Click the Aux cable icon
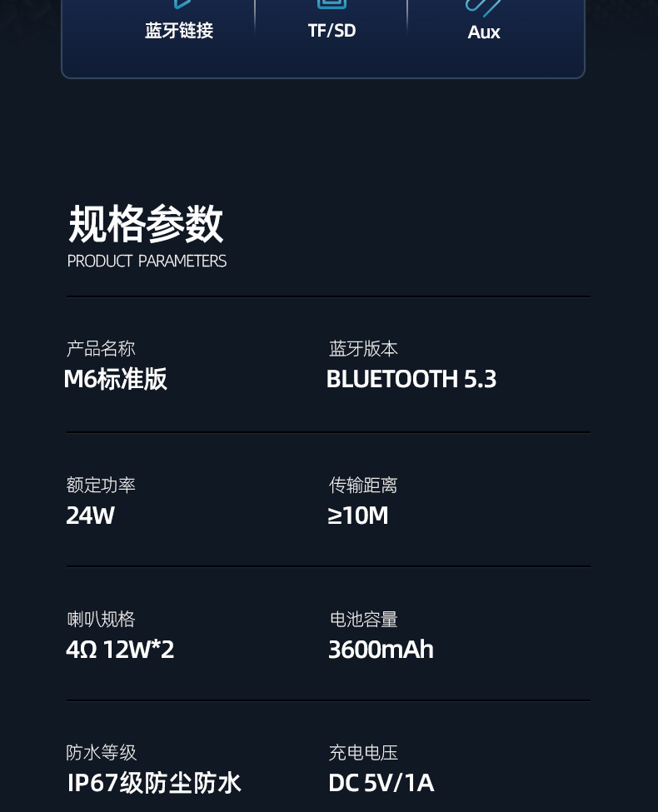 pyautogui.click(x=484, y=7)
